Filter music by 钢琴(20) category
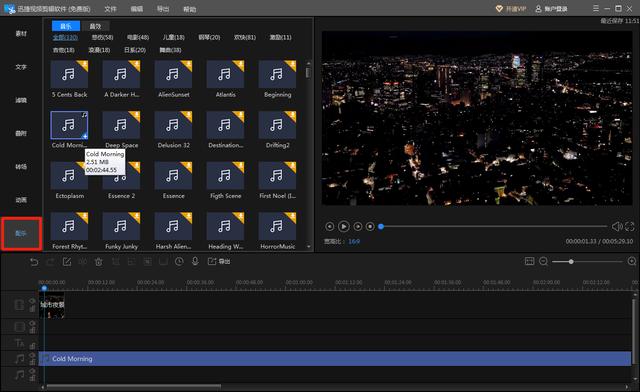640x392 pixels. pyautogui.click(x=209, y=37)
